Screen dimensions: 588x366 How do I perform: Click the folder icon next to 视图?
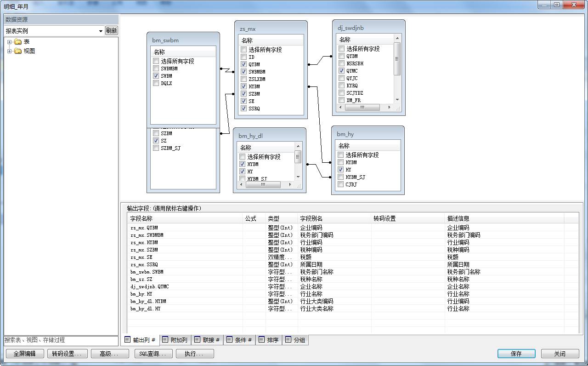click(18, 51)
